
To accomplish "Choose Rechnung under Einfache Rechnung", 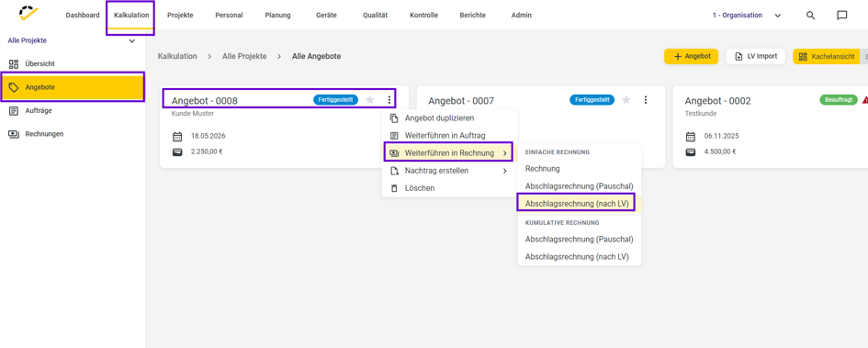I will (x=579, y=169).
